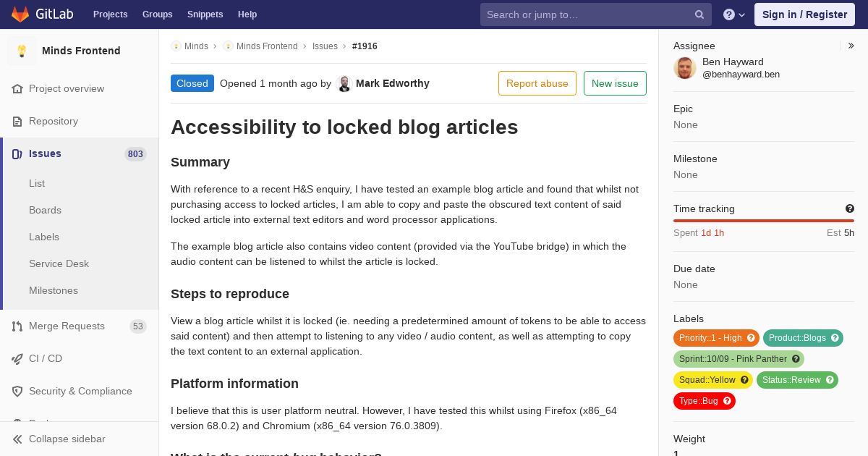Image resolution: width=868 pixels, height=456 pixels.
Task: Click the Collapse sidebar text
Action: click(67, 439)
